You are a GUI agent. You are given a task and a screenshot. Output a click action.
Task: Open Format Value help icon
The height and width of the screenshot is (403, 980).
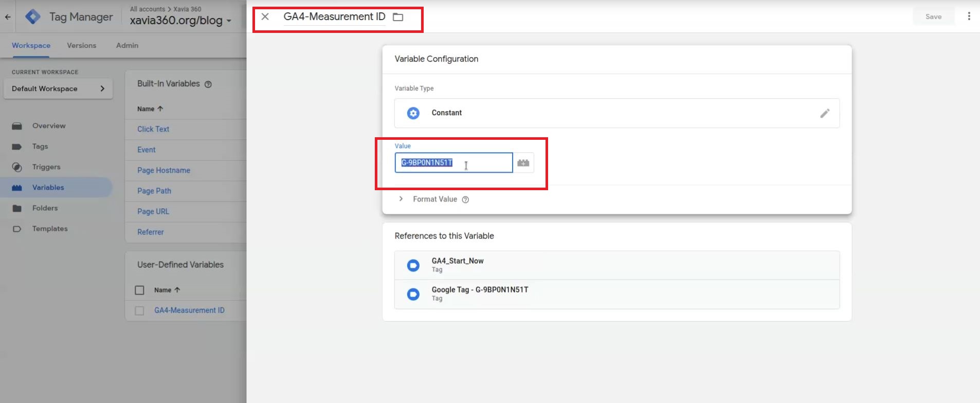[465, 199]
